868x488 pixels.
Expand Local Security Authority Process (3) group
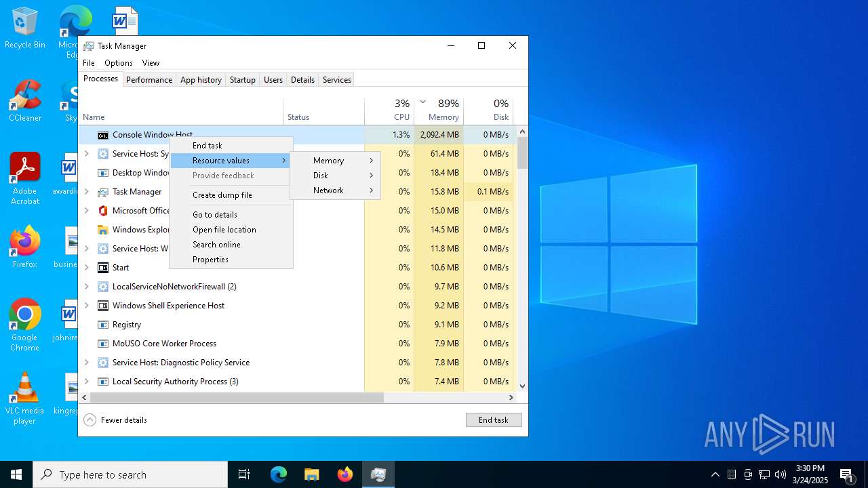tap(86, 382)
